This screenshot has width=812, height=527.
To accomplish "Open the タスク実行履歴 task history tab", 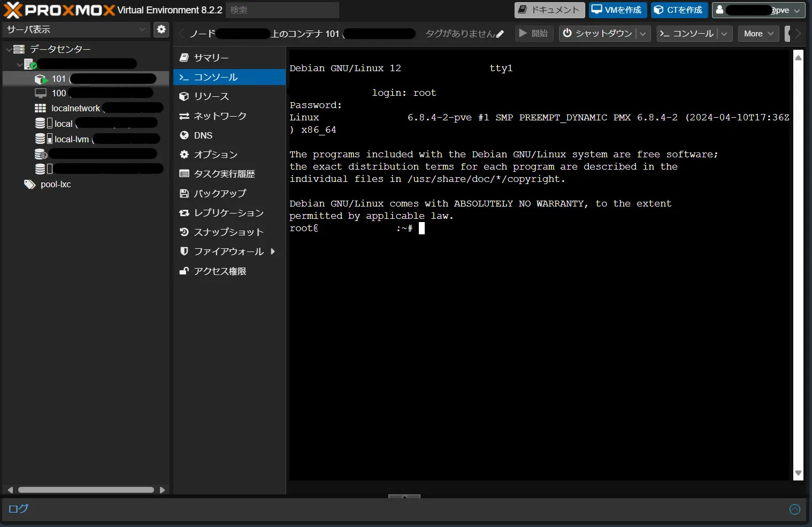I will pos(229,174).
